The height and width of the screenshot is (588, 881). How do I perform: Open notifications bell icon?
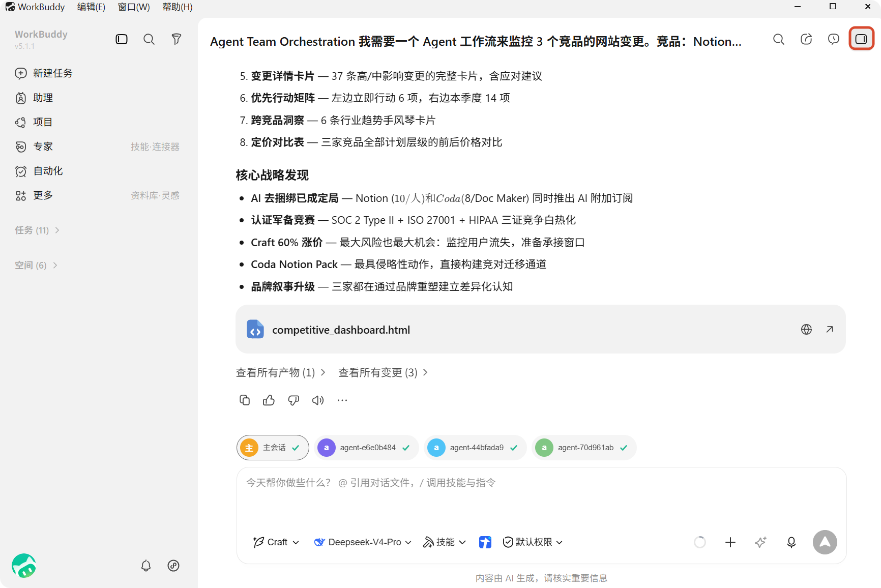(x=146, y=566)
